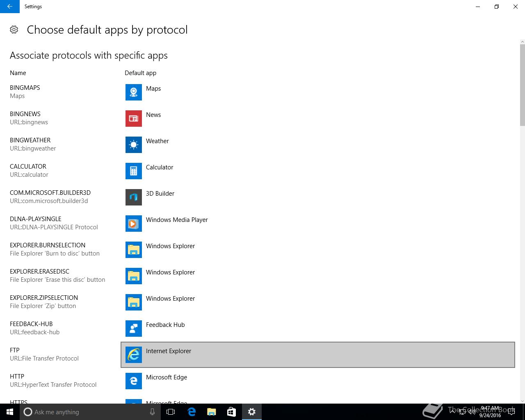The image size is (525, 420).
Task: Change default app labeled Calculator
Action: 160,167
